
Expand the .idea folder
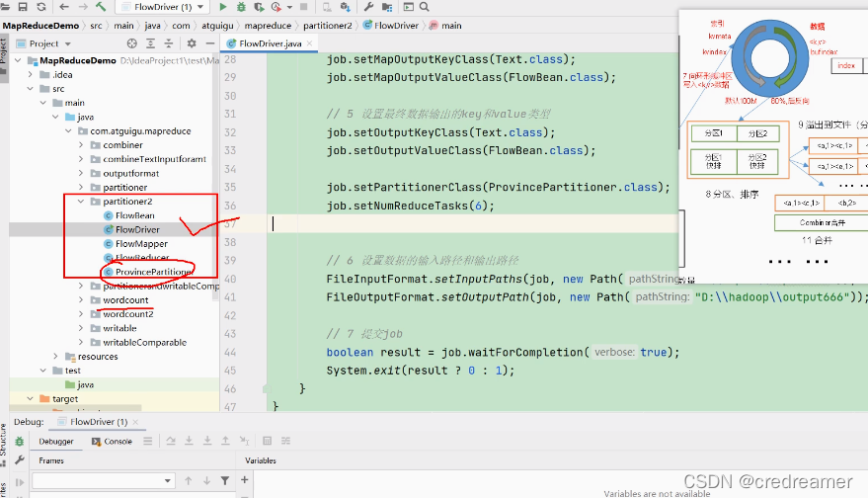(31, 74)
